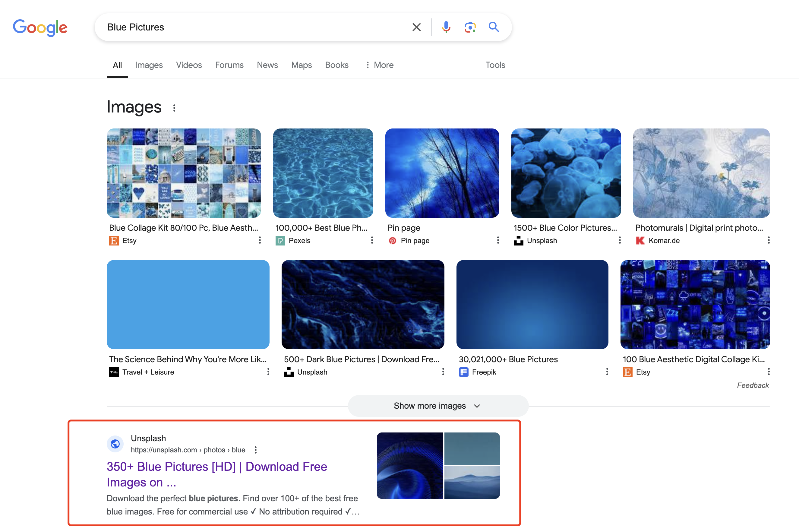The width and height of the screenshot is (799, 532).
Task: Click the Unsplash site globe favicon
Action: point(115,444)
